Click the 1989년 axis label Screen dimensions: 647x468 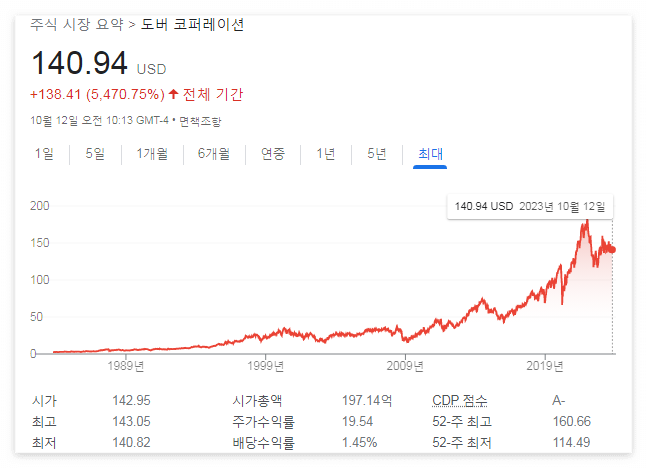pyautogui.click(x=126, y=366)
